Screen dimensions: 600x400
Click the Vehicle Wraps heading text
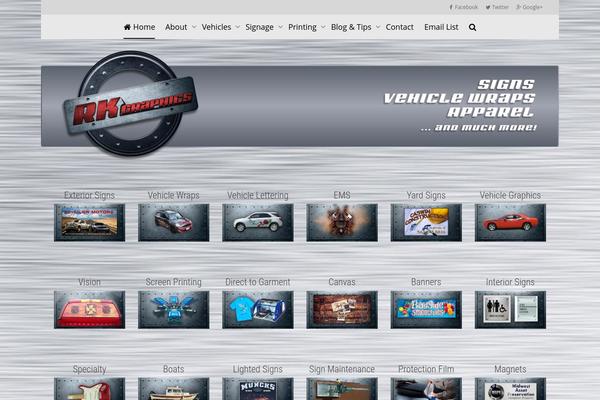(174, 195)
